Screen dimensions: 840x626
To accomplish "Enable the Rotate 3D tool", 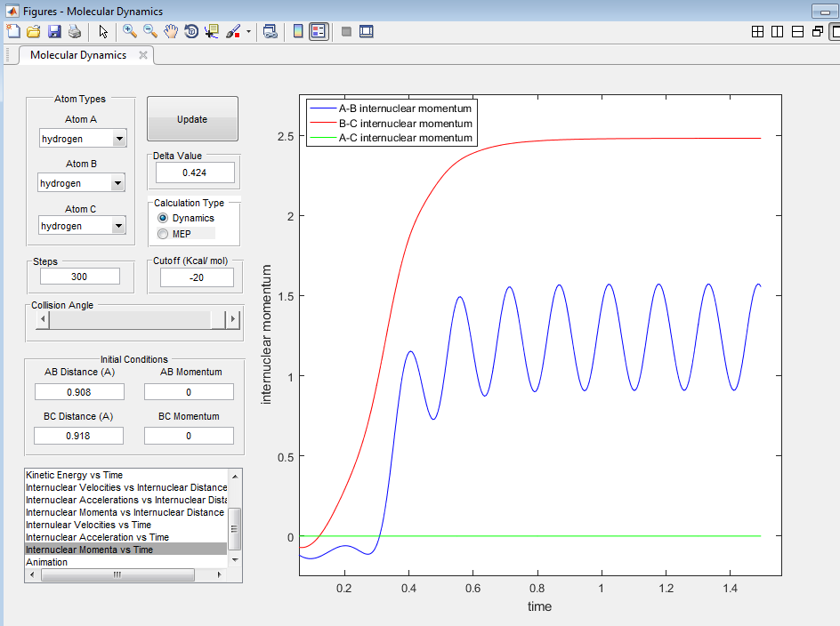I will point(190,31).
